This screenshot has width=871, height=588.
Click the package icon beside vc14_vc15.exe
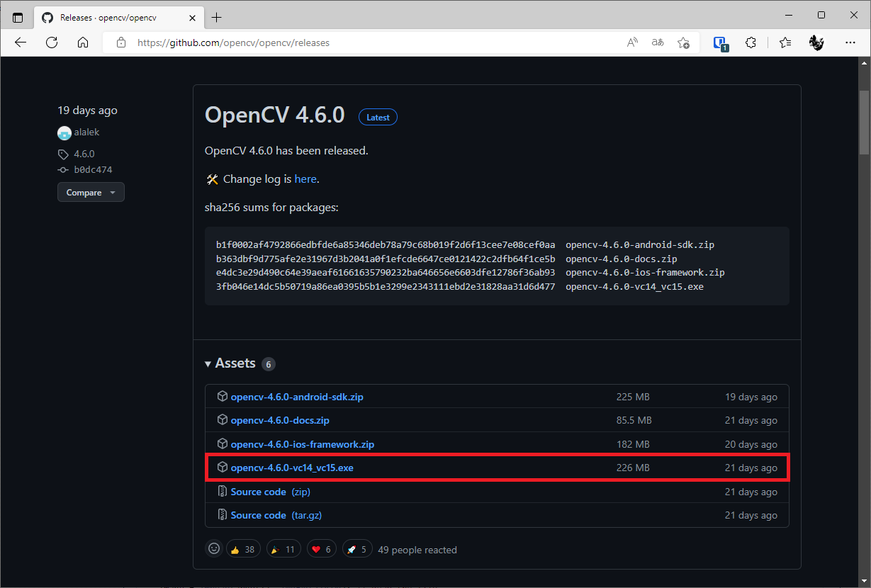coord(222,468)
